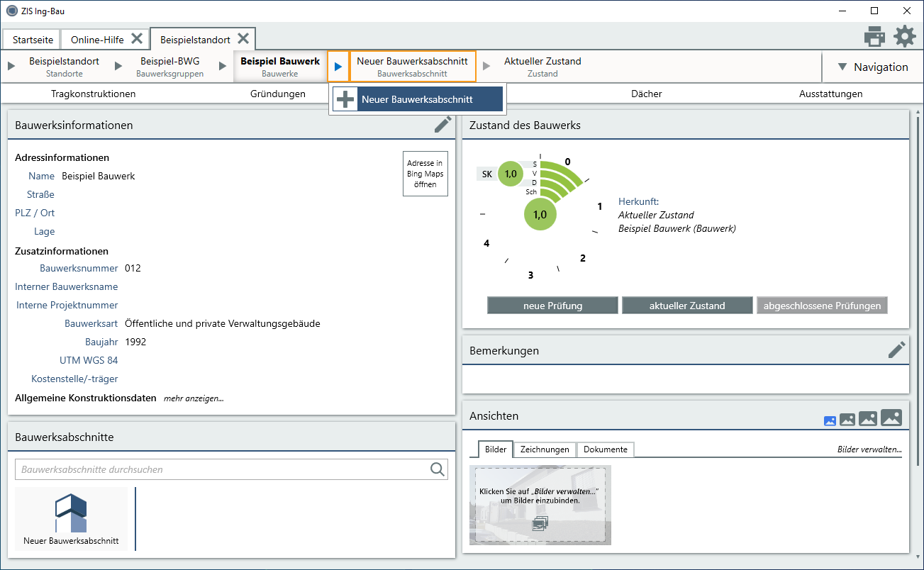The image size is (924, 570).
Task: Select the largest image size icon in Ansichten
Action: [x=891, y=418]
